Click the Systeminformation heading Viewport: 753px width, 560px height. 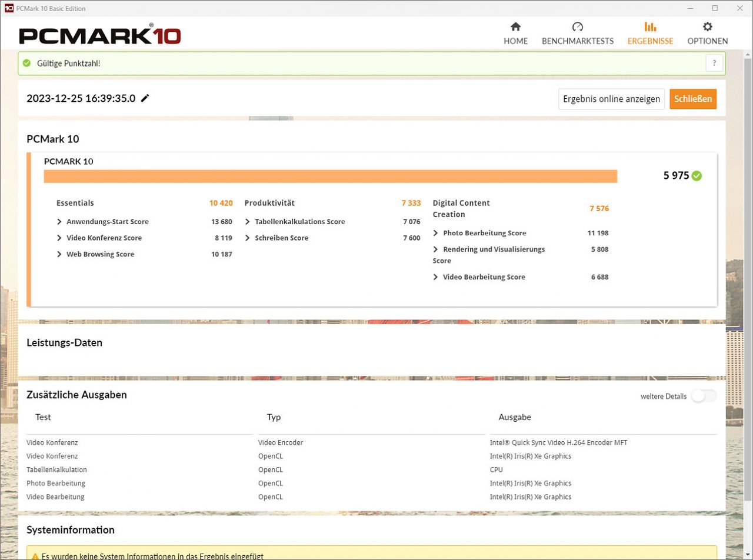pos(71,530)
